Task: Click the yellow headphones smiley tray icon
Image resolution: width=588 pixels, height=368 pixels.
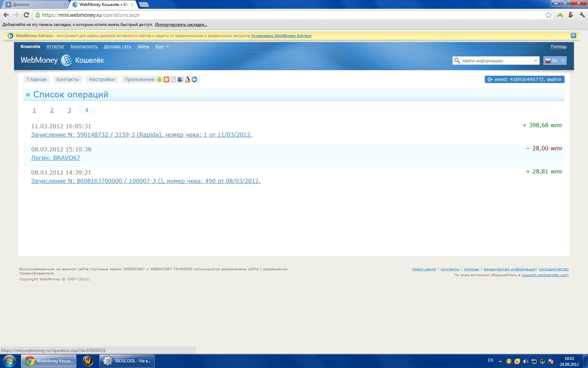Action: pyautogui.click(x=509, y=361)
